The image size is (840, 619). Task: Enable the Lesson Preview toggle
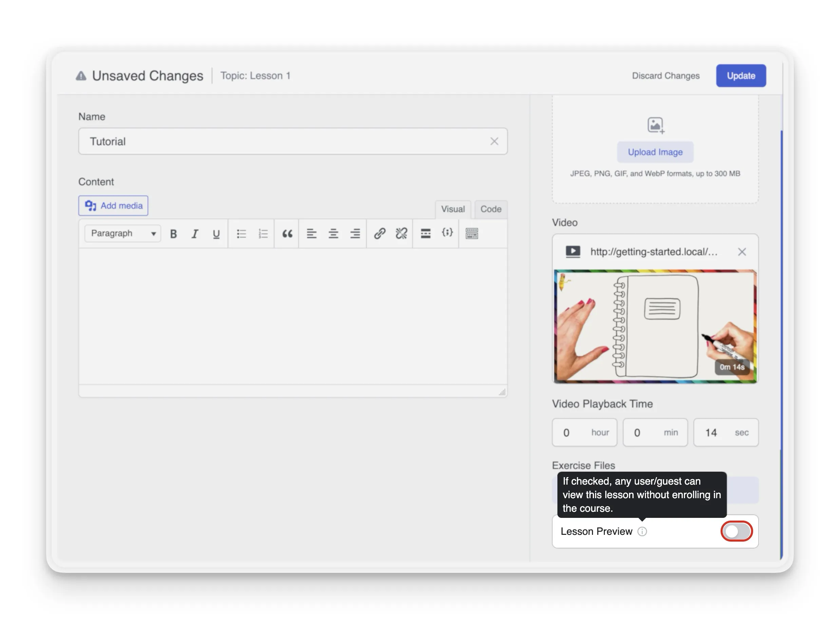pos(736,531)
